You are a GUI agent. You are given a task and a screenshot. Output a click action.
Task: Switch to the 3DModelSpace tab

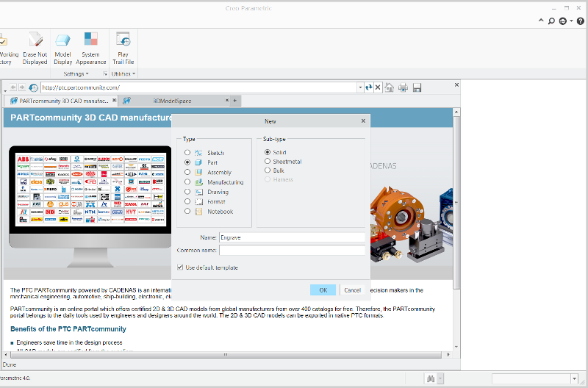click(x=172, y=101)
